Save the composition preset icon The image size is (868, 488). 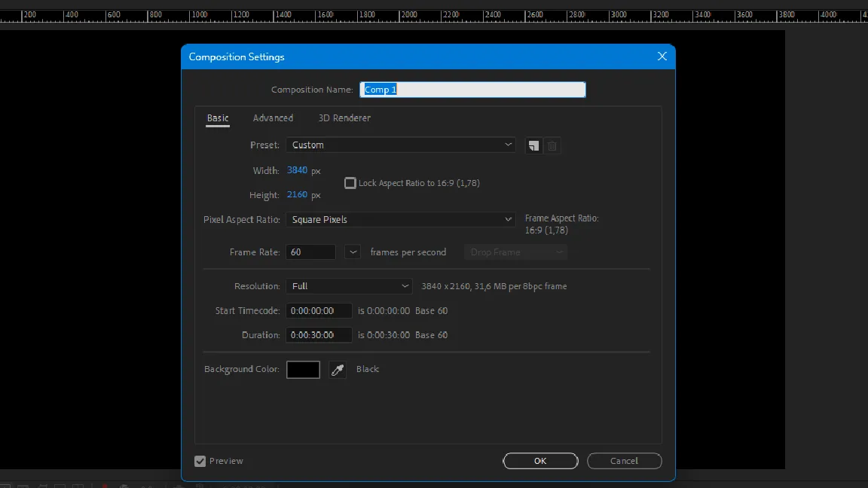point(533,145)
